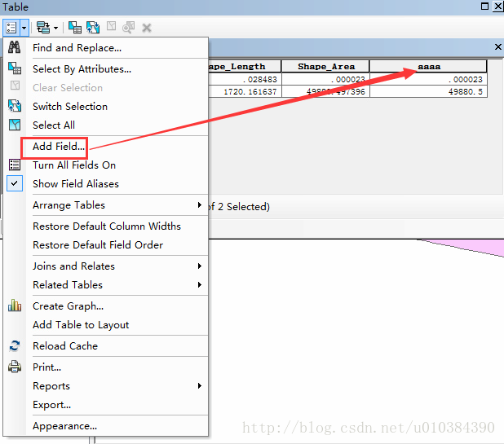This screenshot has height=444, width=504.
Task: Click the Switch Selection menu icon
Action: (15, 106)
